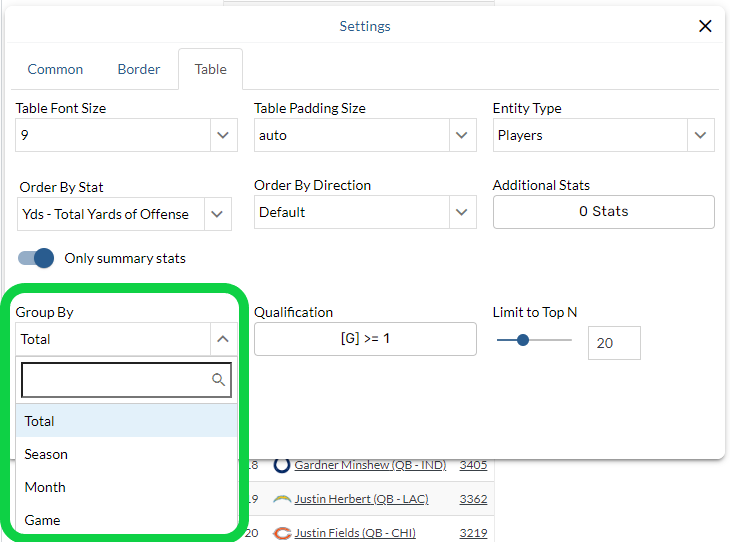Click the 0 Stats additional stats button
Image resolution: width=730 pixels, height=542 pixels.
pos(603,212)
